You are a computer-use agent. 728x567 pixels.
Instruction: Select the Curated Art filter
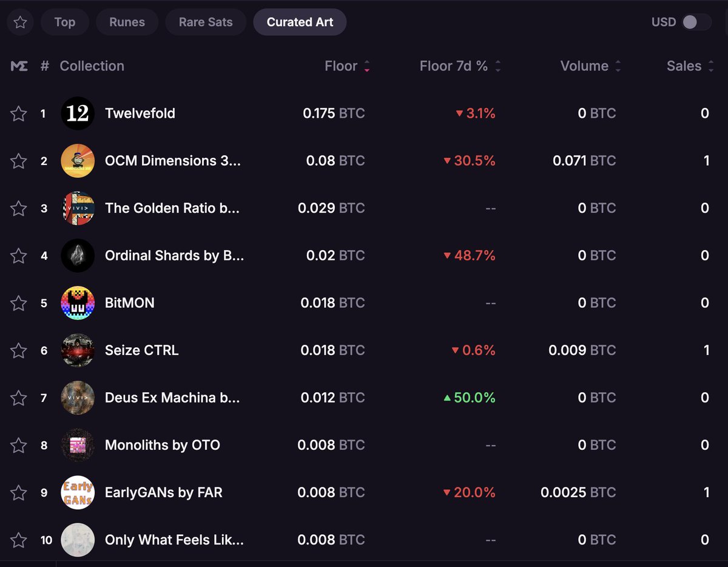click(x=299, y=22)
